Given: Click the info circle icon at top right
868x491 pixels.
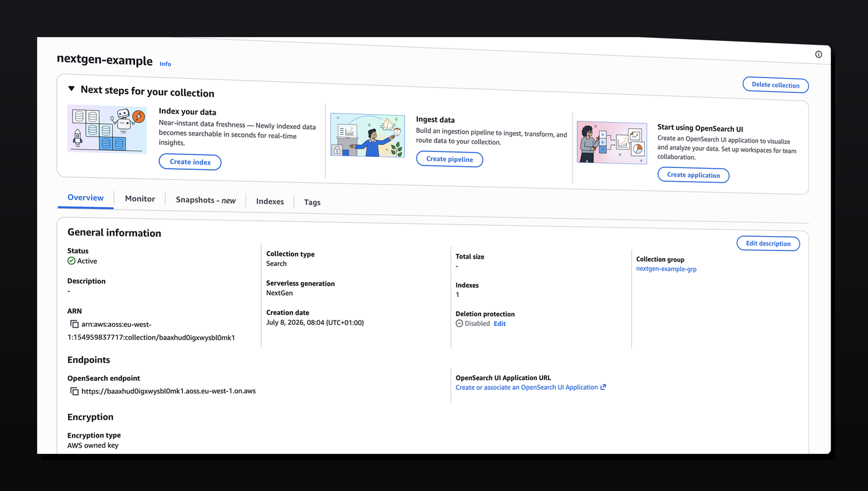Looking at the screenshot, I should [x=818, y=55].
